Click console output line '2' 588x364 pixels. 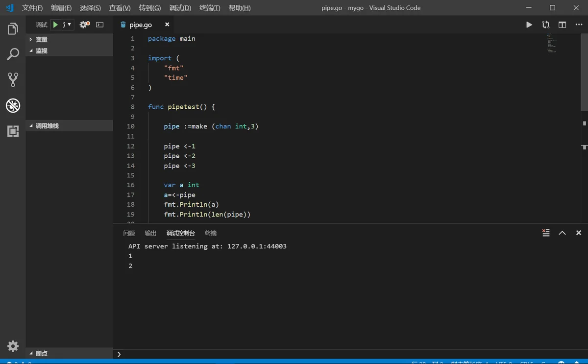[x=130, y=266]
